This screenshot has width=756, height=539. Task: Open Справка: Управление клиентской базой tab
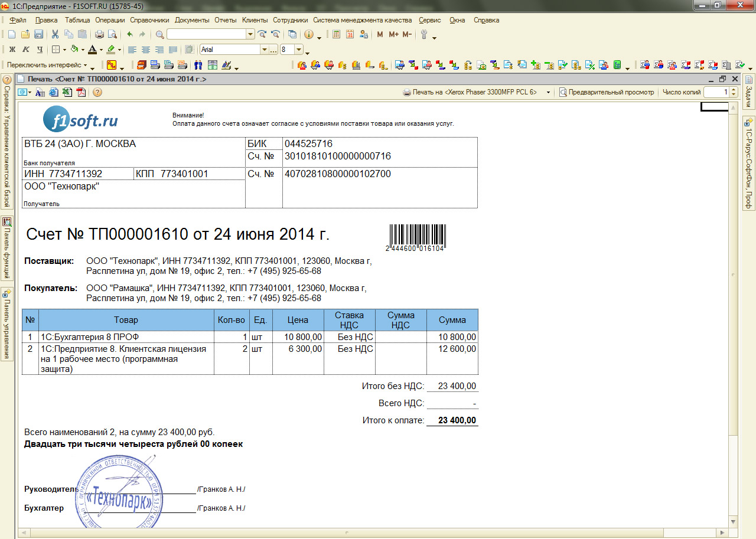6,142
